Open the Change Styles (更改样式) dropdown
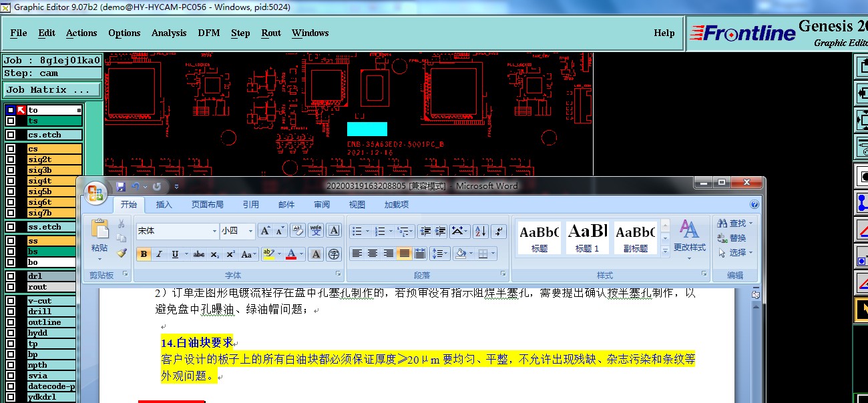This screenshot has height=403, width=868. pos(689,239)
